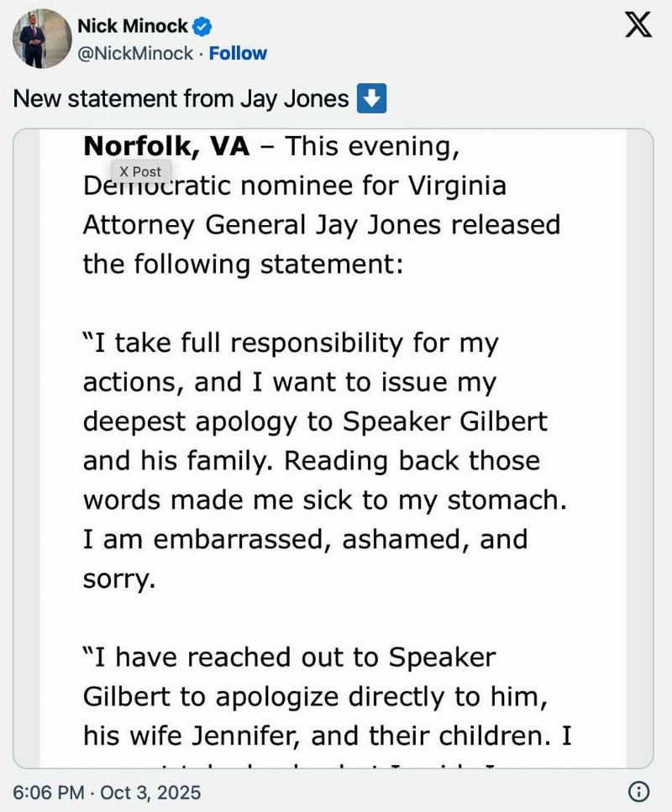Viewport: 672px width, 812px height.
Task: Click the X logo icon
Action: [638, 27]
